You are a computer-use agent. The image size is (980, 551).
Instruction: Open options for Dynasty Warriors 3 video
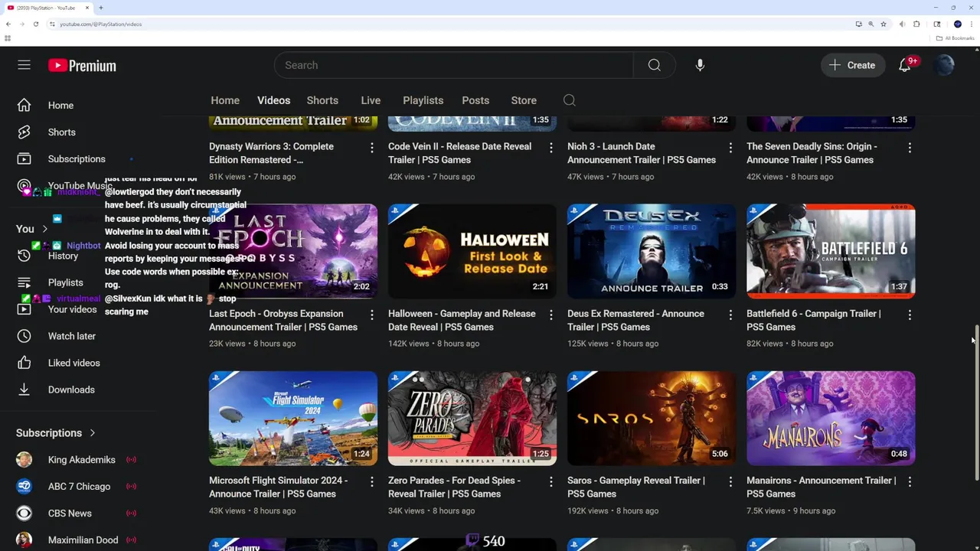[371, 147]
